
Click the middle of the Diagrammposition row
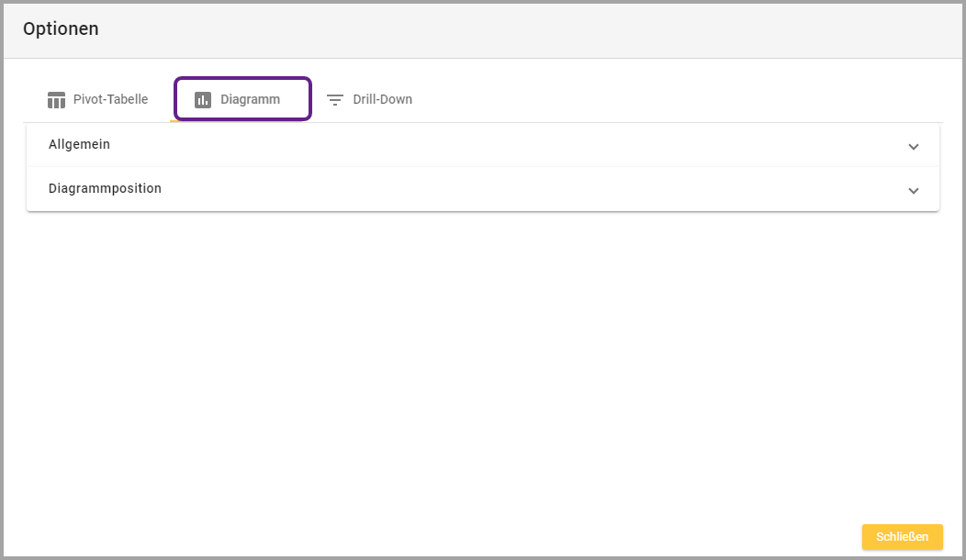click(482, 189)
